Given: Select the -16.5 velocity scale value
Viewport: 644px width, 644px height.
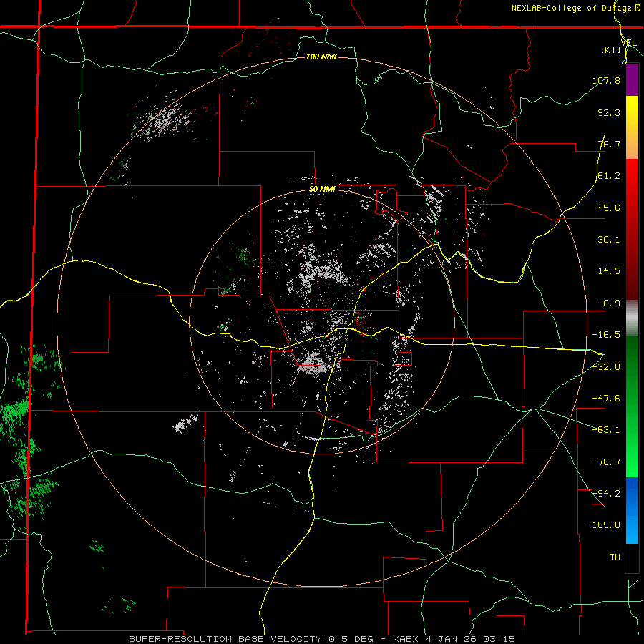Looking at the screenshot, I should point(606,335).
